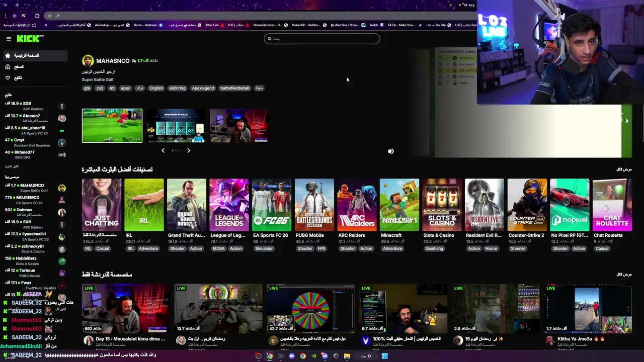Open Slots & Casino category card

click(x=442, y=205)
